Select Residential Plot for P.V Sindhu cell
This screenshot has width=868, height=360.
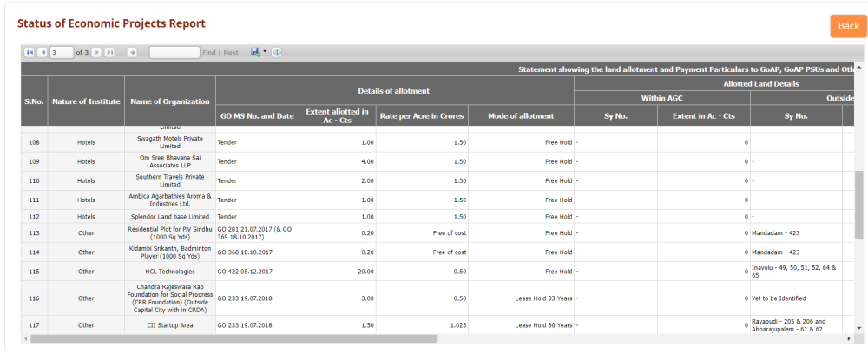coord(170,232)
